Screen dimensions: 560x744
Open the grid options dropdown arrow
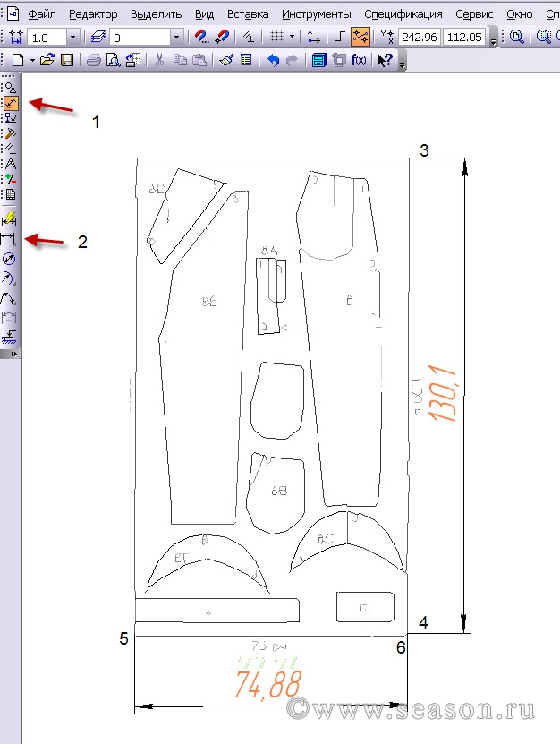point(293,37)
